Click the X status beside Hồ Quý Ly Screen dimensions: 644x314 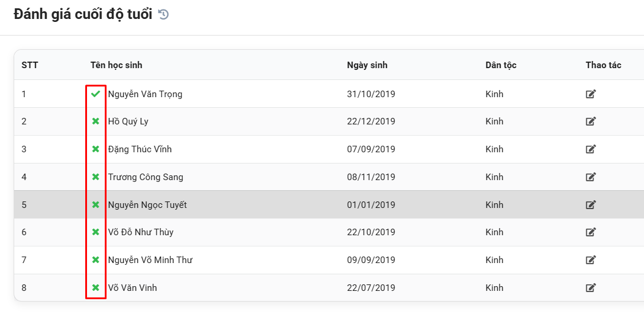95,121
